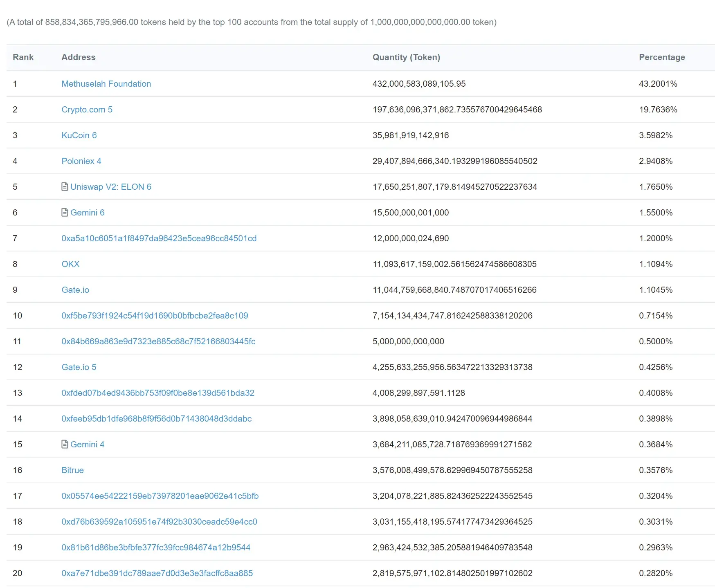Select the 0.2963% percentage value
The height and width of the screenshot is (588, 715).
tap(656, 548)
